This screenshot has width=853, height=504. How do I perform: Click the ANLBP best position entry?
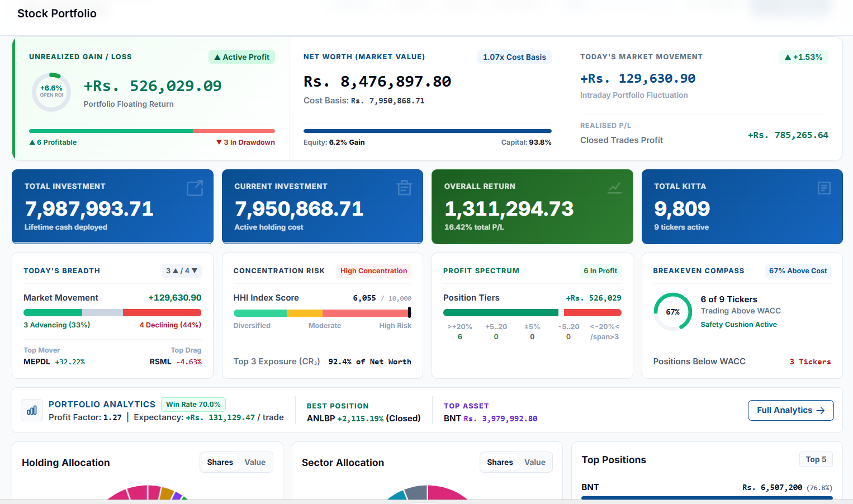363,419
